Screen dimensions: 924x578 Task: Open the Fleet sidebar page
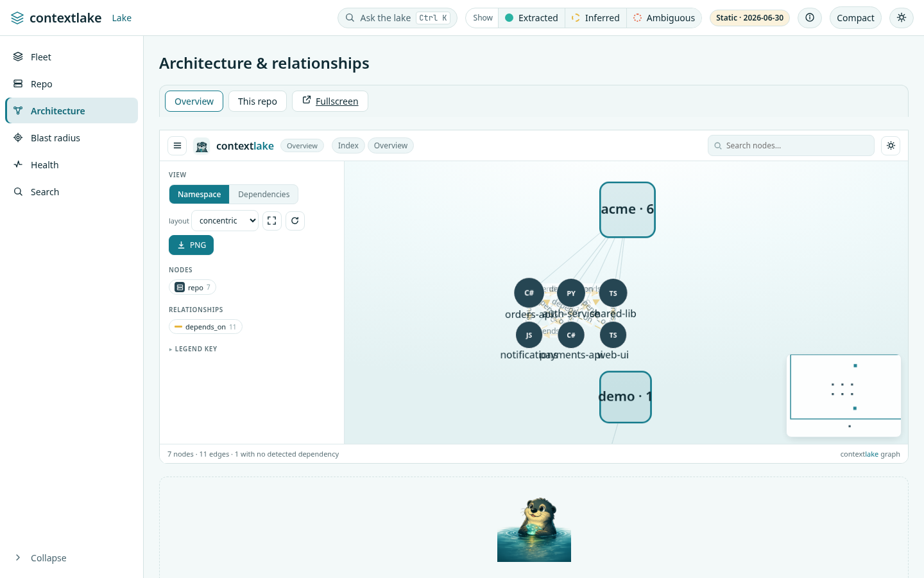click(x=71, y=57)
